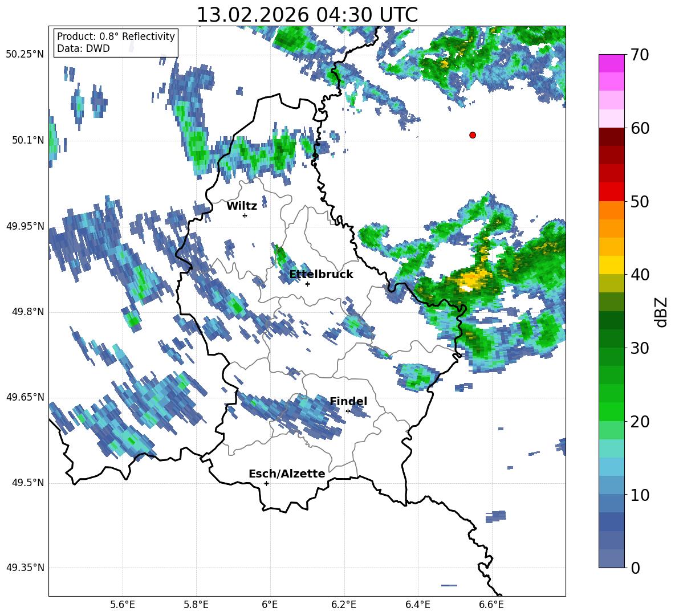Click the Product: 0.8° Reflectivity text
Viewport: 675px width, 616px height.
116,36
